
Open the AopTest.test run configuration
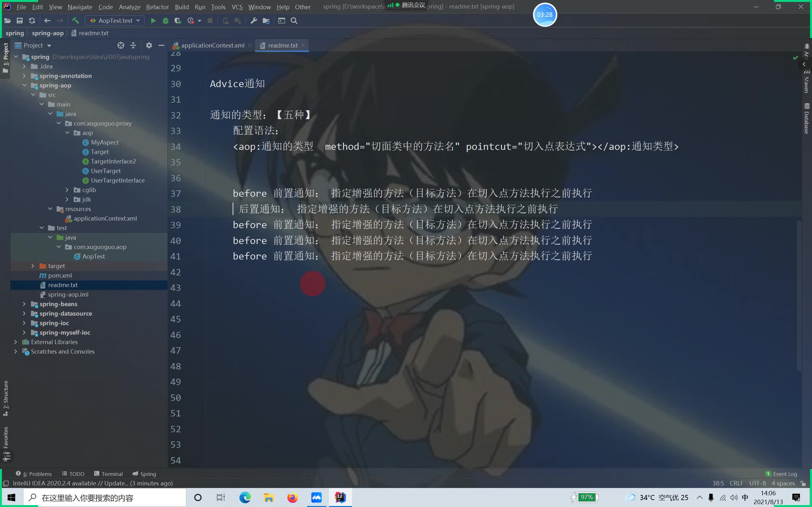[115, 21]
